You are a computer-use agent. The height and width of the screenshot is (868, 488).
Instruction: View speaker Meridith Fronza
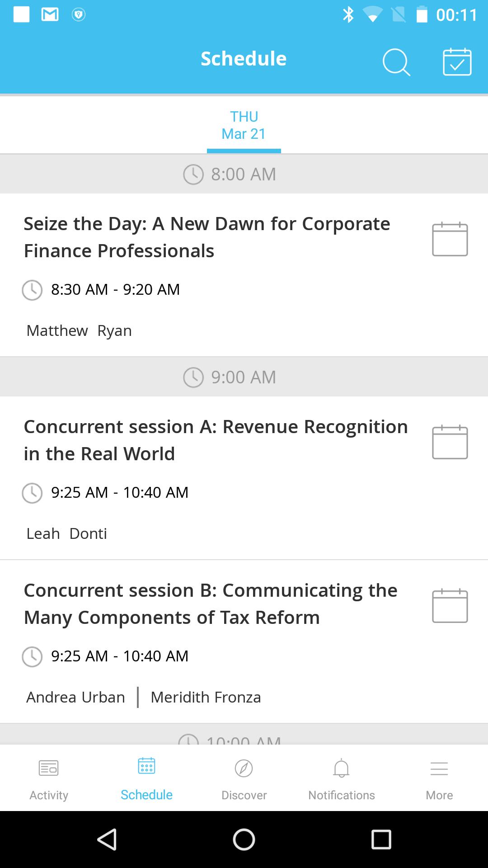(206, 697)
